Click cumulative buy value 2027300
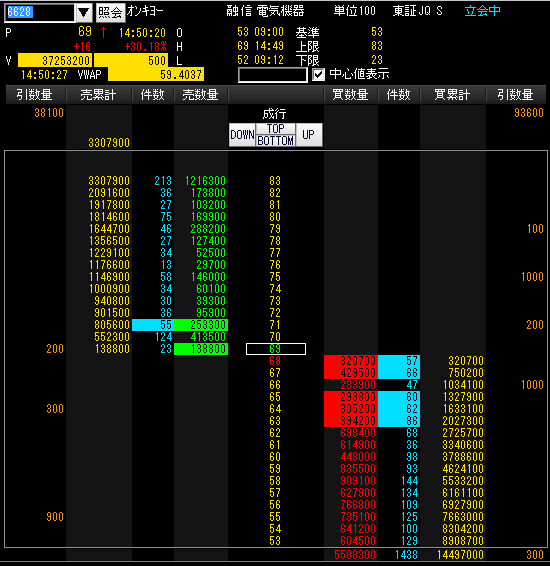The height and width of the screenshot is (566, 550). (463, 421)
